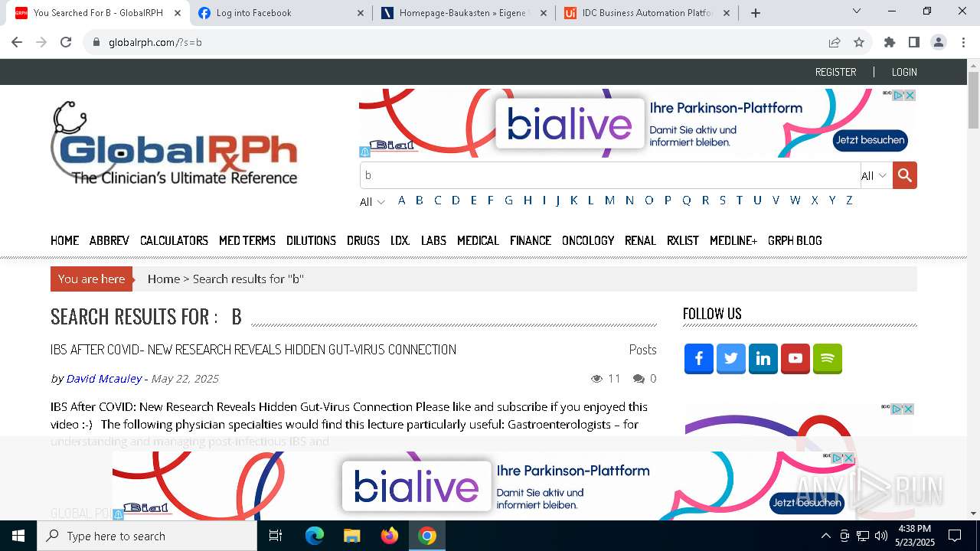Open the taskbar volume icon
This screenshot has height=551, width=980.
881,536
